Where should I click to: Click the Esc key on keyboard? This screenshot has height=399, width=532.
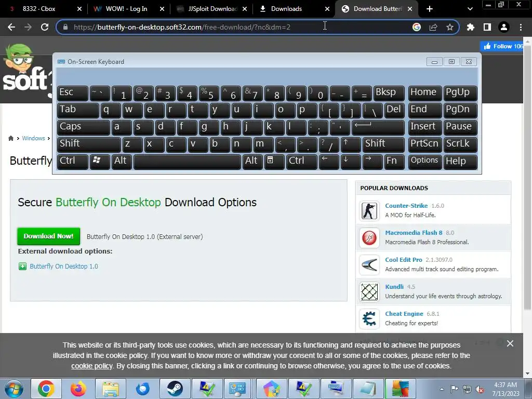(73, 94)
